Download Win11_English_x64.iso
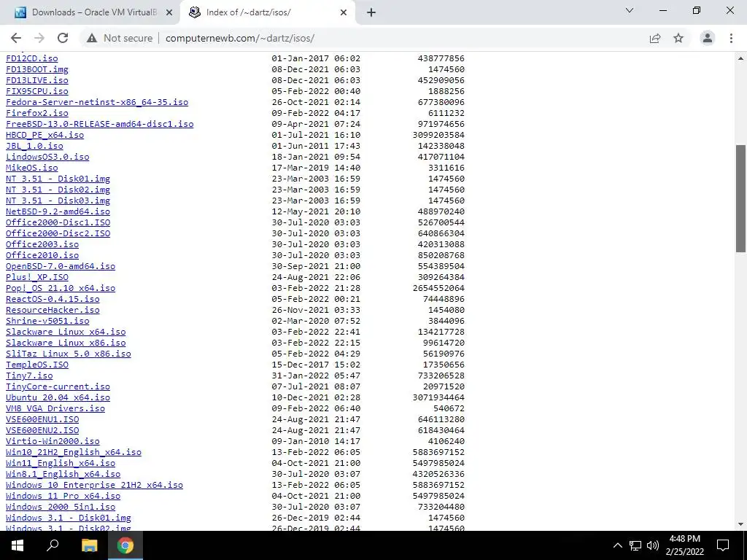The image size is (747, 560). [61, 463]
